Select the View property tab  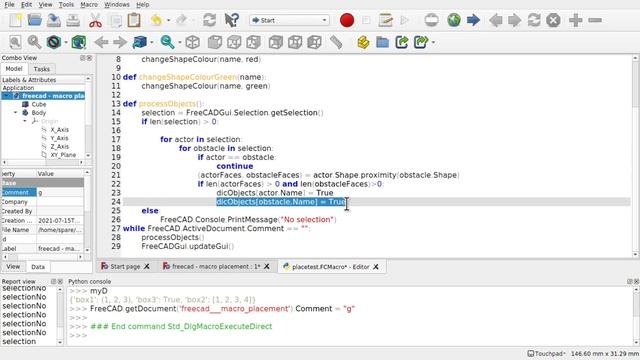[13, 267]
